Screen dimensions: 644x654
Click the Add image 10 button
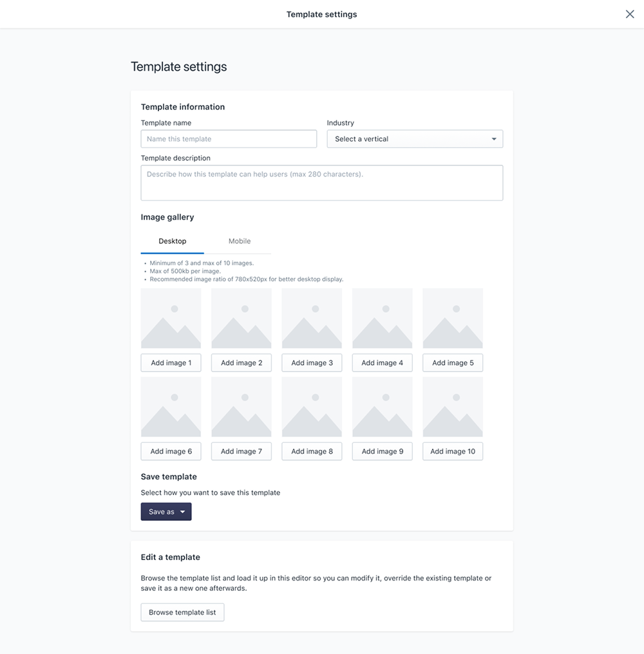(452, 451)
